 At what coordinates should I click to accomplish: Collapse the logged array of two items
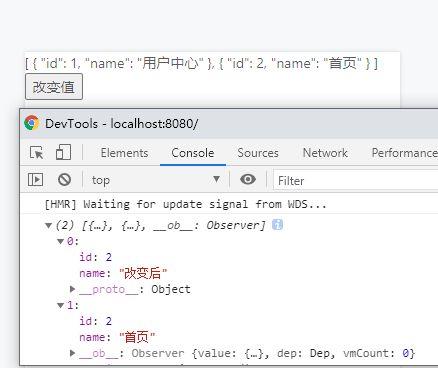point(48,226)
